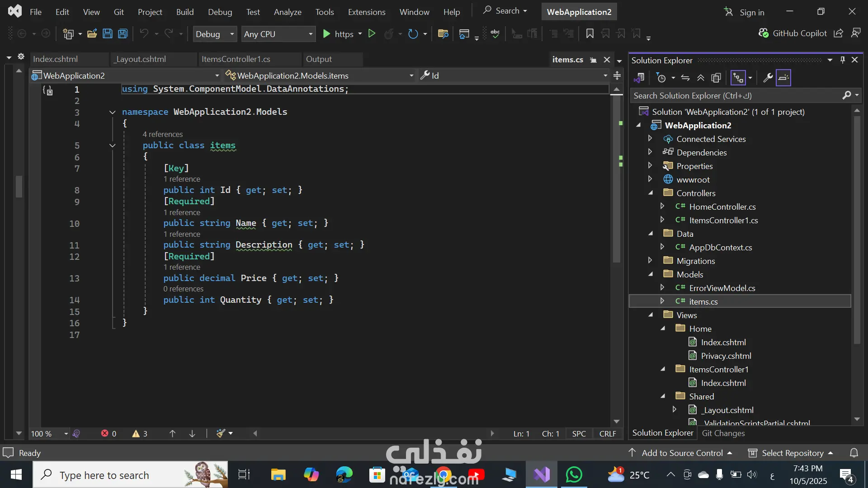The width and height of the screenshot is (868, 488).
Task: Click the Open File folder icon
Action: pos(92,34)
